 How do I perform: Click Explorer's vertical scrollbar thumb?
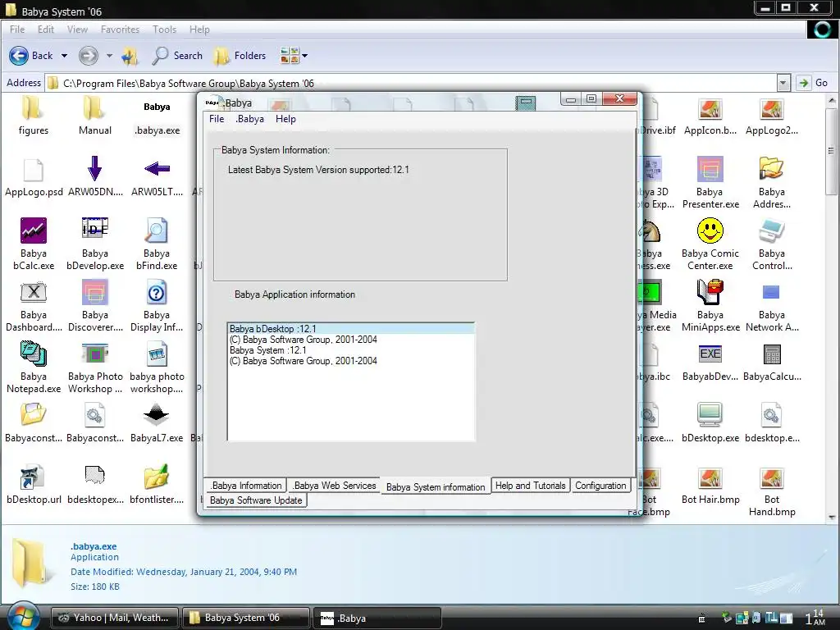click(832, 151)
